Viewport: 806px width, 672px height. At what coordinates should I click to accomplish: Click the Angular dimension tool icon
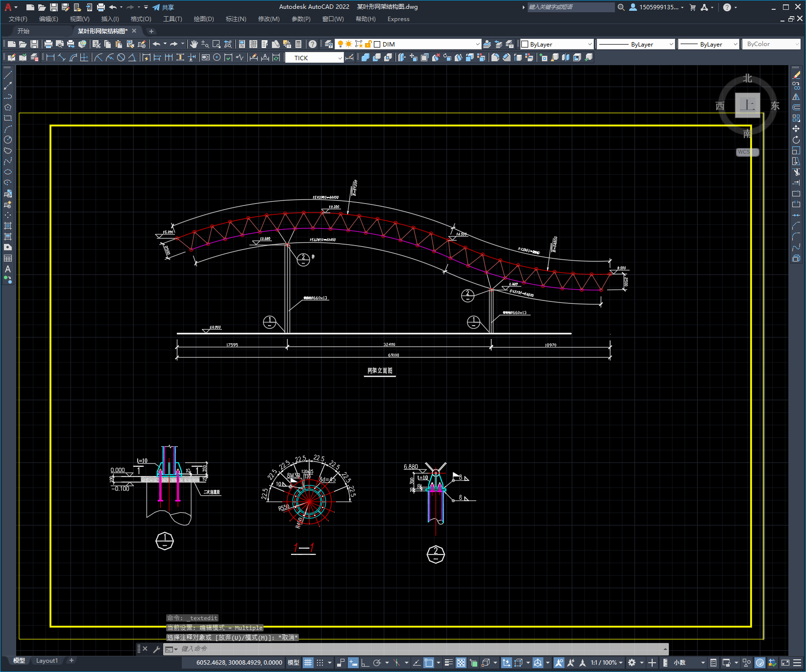[x=132, y=57]
